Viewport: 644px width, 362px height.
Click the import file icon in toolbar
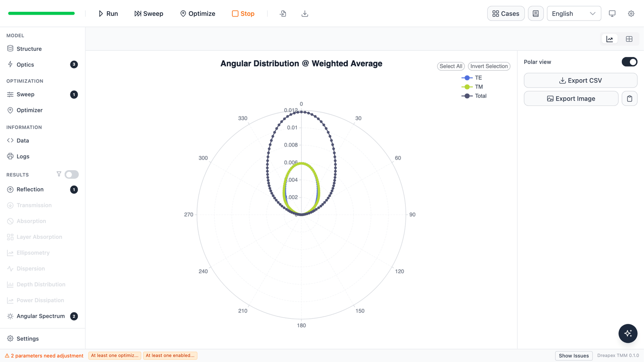(x=283, y=13)
